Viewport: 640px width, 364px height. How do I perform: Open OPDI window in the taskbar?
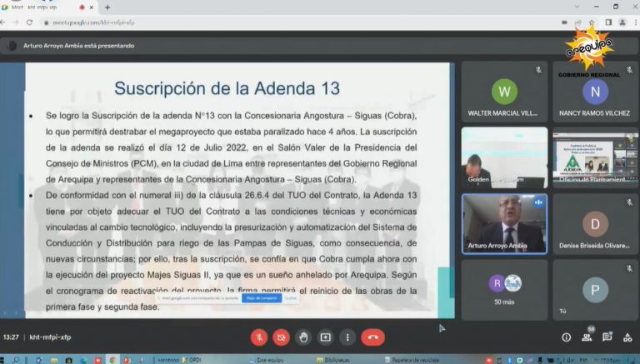pos(191,360)
